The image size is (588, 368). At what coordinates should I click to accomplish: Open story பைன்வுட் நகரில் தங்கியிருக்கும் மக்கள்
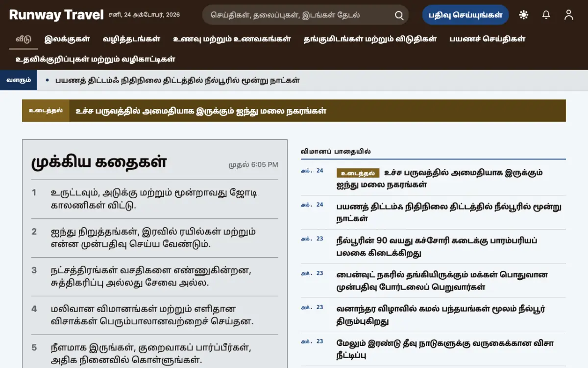point(442,281)
